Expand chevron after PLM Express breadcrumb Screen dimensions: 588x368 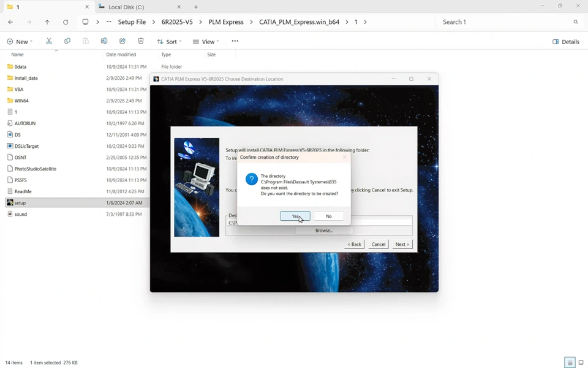pyautogui.click(x=252, y=22)
